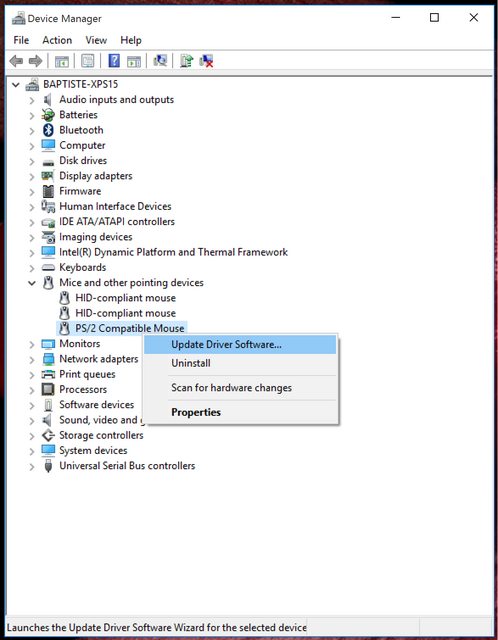Click the Keyboards category icon
This screenshot has height=640, width=498.
pyautogui.click(x=48, y=268)
